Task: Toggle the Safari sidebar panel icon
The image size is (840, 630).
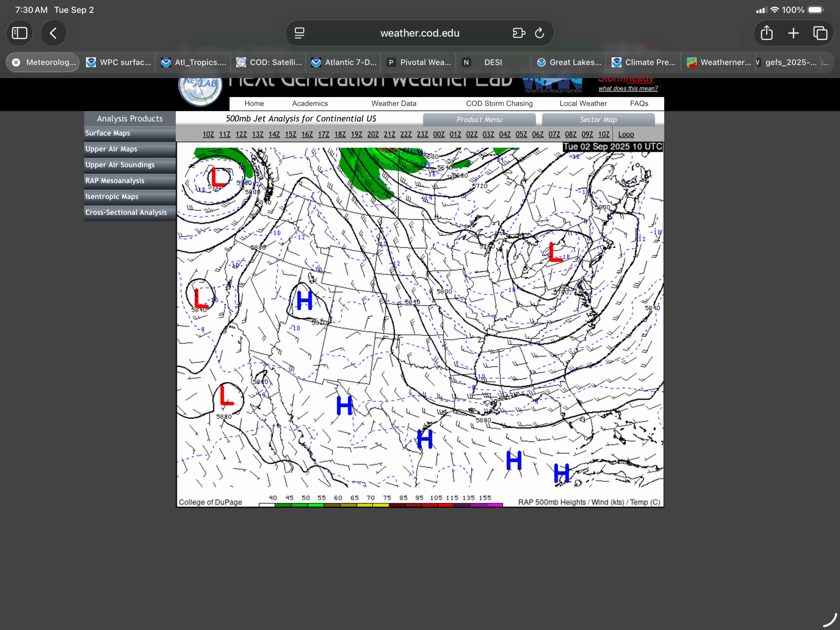Action: click(19, 33)
